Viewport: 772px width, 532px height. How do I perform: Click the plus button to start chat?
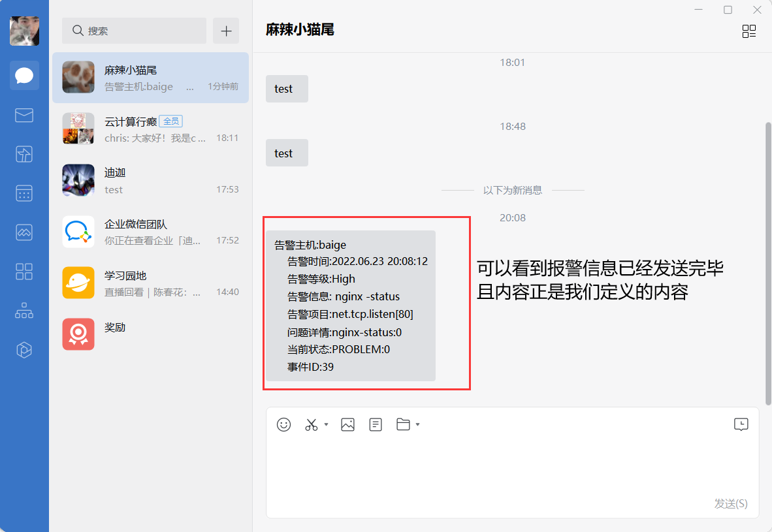[226, 31]
